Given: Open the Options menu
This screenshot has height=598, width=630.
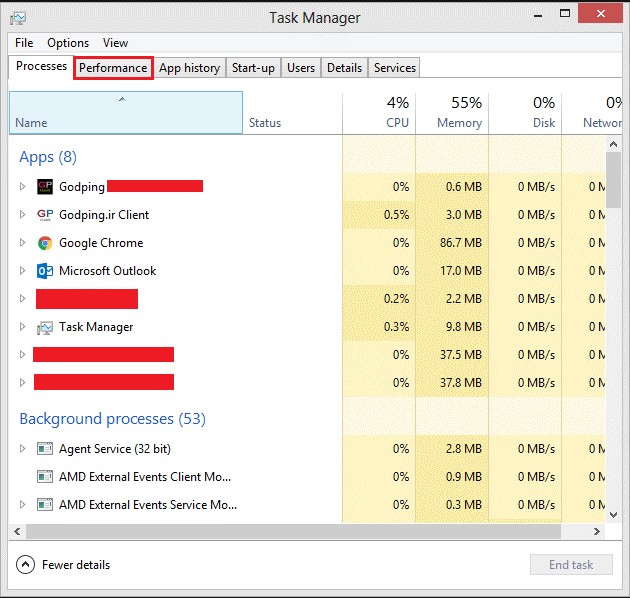Looking at the screenshot, I should pyautogui.click(x=68, y=43).
